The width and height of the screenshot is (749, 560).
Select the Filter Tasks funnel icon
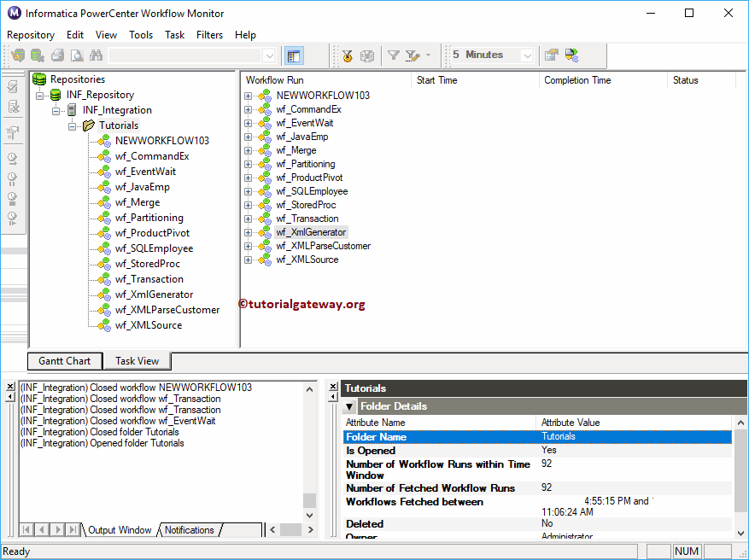pos(394,55)
